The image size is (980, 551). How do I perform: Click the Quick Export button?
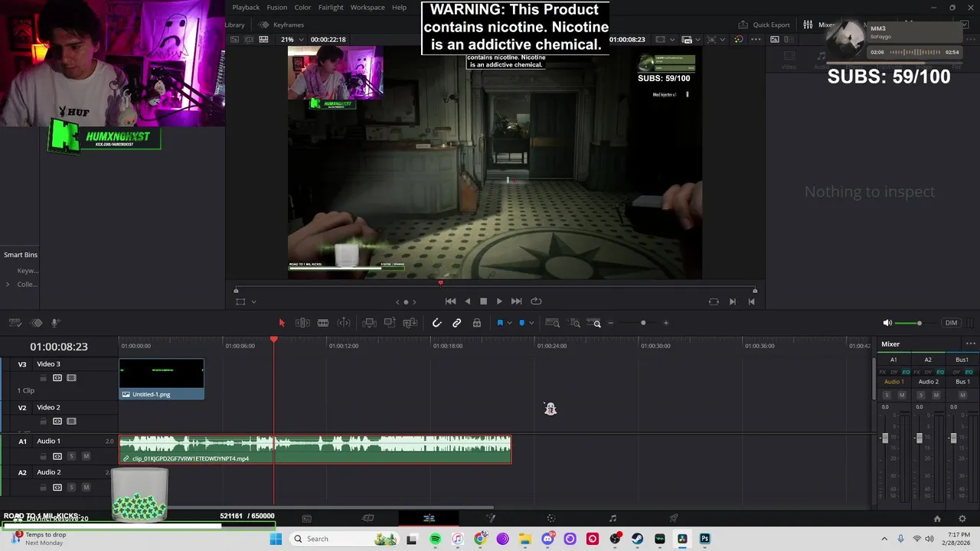click(764, 24)
